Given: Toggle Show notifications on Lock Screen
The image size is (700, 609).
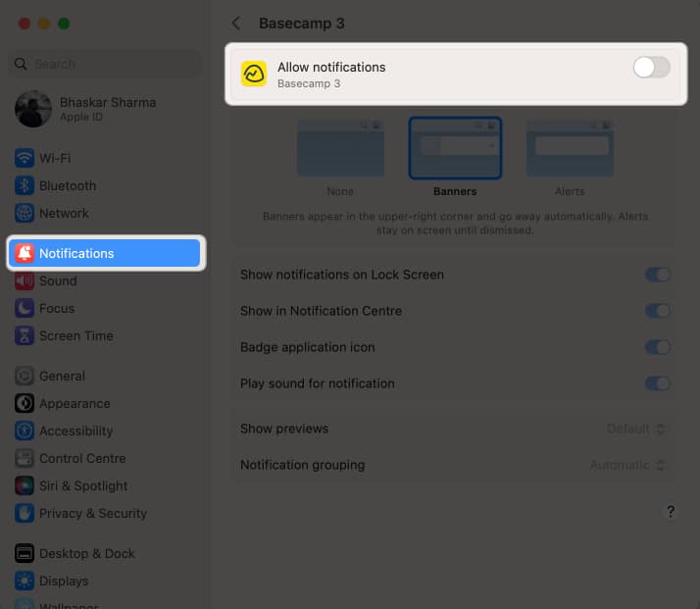Looking at the screenshot, I should (x=658, y=275).
